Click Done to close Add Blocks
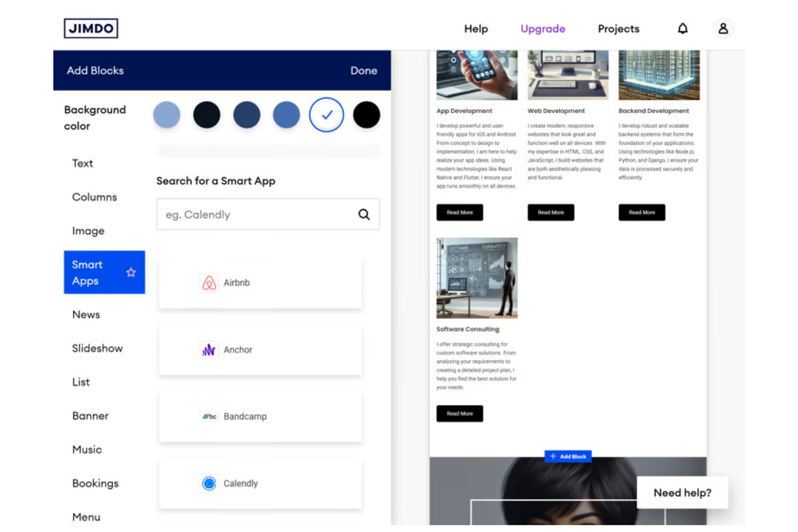798x532 pixels. [x=363, y=70]
